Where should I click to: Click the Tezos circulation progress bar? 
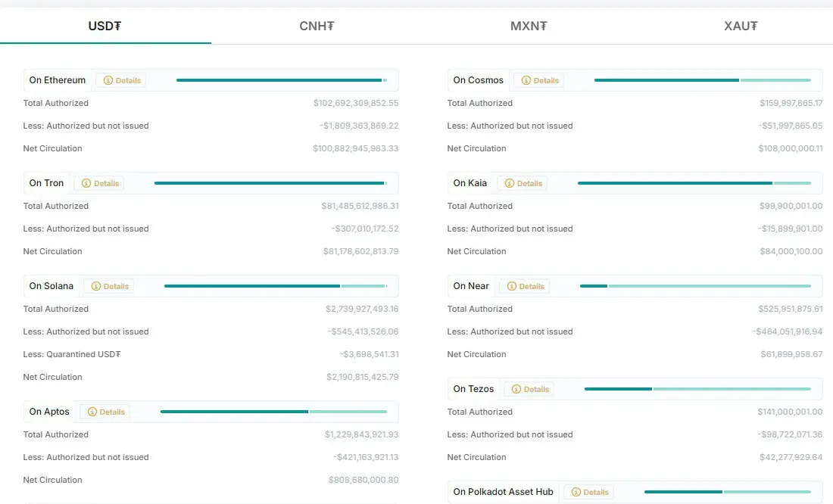click(x=697, y=389)
